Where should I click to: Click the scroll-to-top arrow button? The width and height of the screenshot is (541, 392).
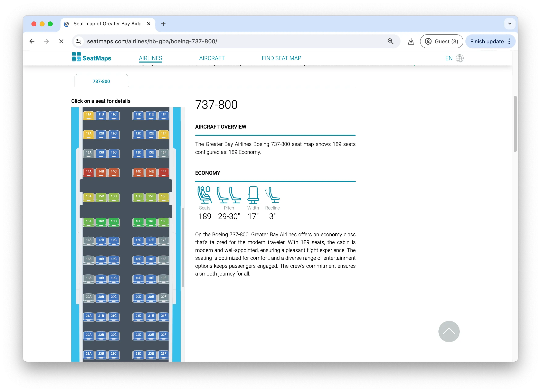coord(449,331)
